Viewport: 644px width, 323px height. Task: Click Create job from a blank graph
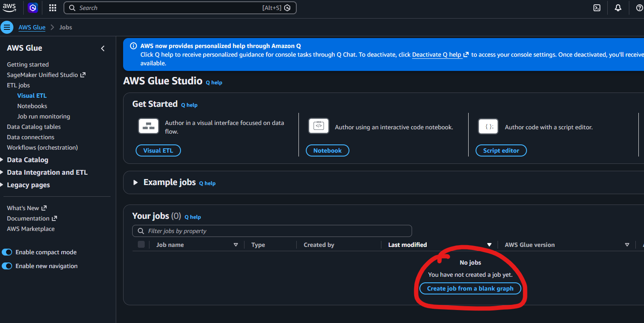click(470, 288)
